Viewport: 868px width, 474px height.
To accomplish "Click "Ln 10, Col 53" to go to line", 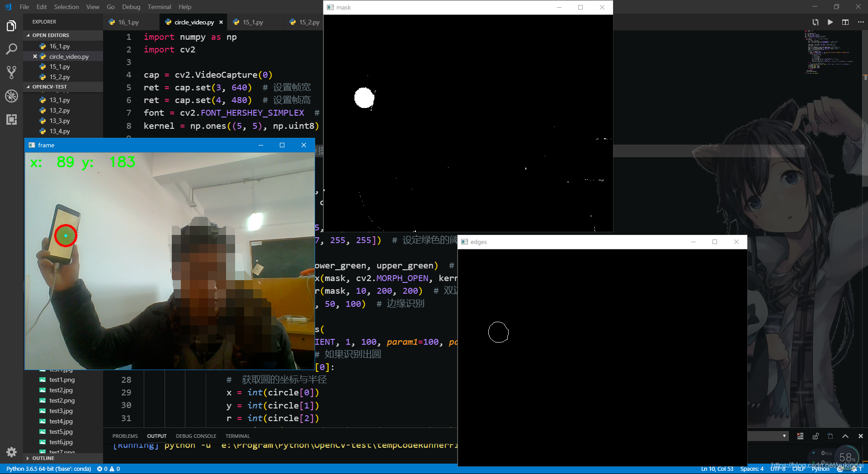I will [717, 469].
